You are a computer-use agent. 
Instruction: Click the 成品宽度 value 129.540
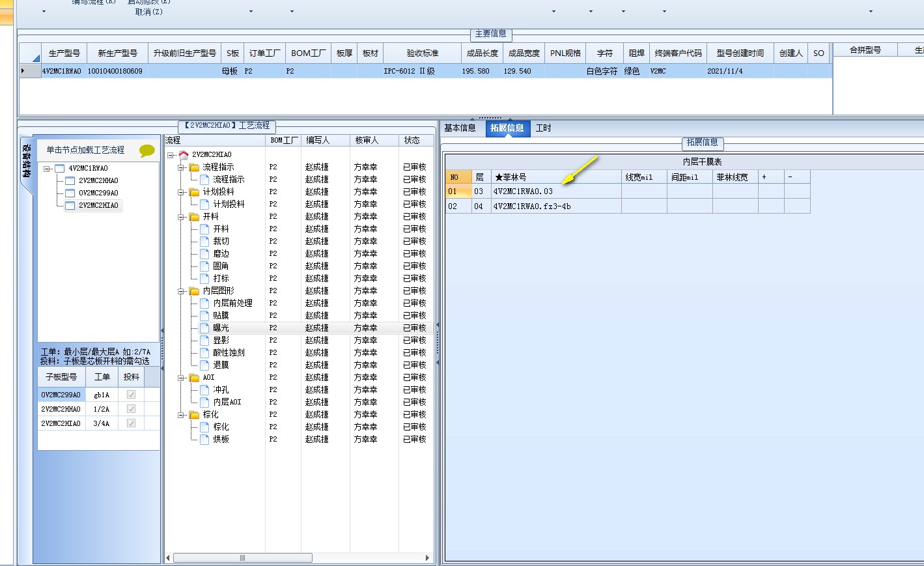[x=524, y=72]
